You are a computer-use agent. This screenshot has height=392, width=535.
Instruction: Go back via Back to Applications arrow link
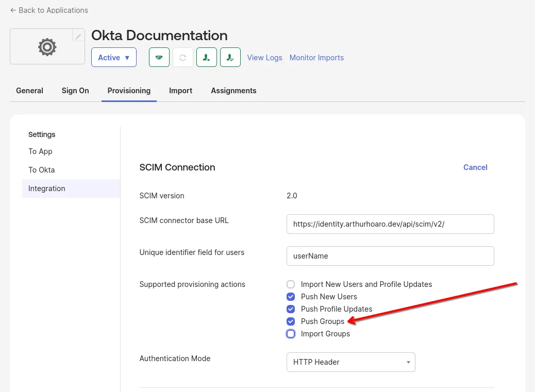(x=49, y=10)
